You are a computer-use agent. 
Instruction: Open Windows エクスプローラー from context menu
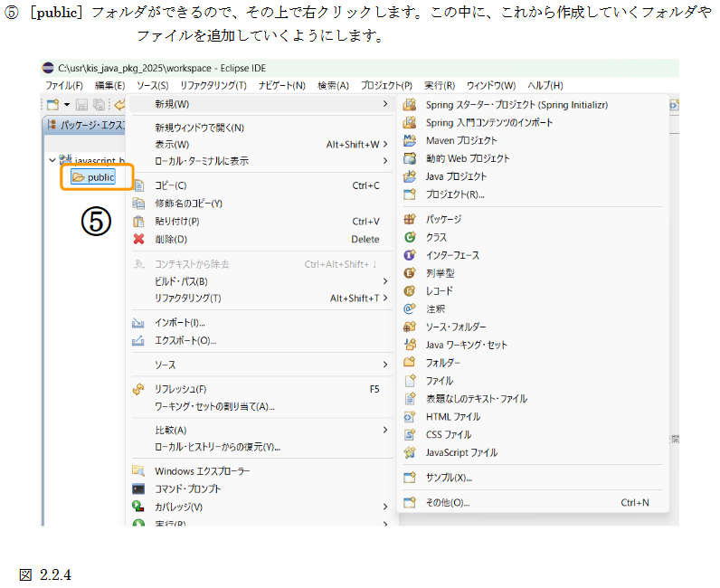tap(203, 471)
